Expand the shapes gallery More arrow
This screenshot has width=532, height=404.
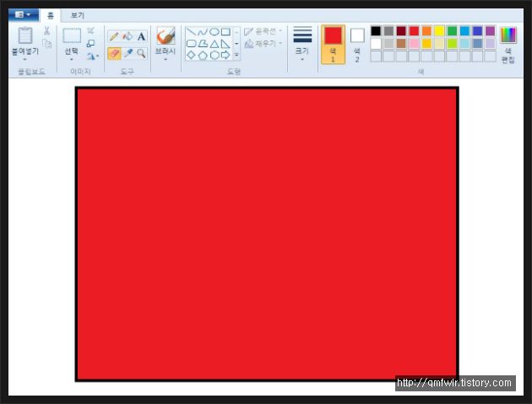click(236, 55)
